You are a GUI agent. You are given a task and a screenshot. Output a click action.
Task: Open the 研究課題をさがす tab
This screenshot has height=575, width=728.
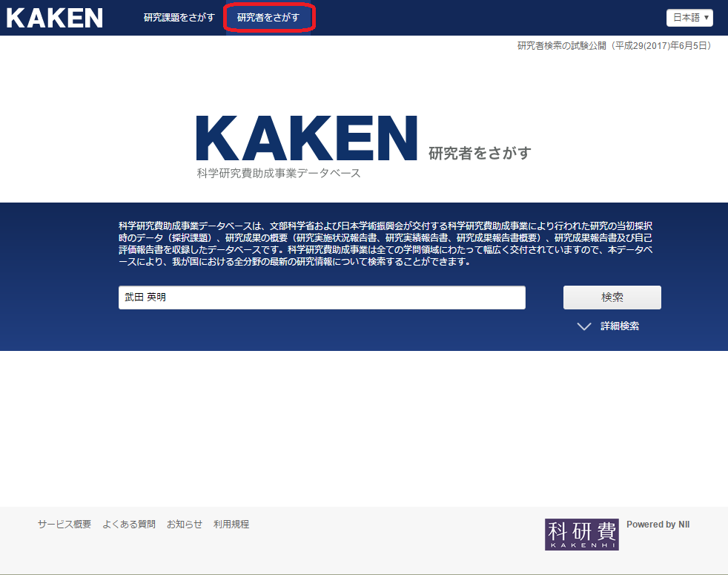click(x=179, y=18)
